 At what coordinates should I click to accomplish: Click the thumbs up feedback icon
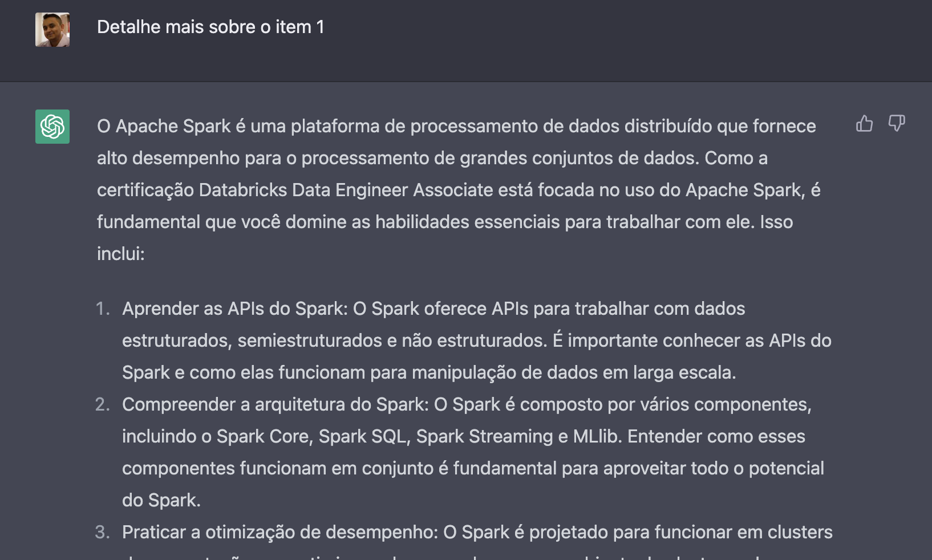[864, 123]
